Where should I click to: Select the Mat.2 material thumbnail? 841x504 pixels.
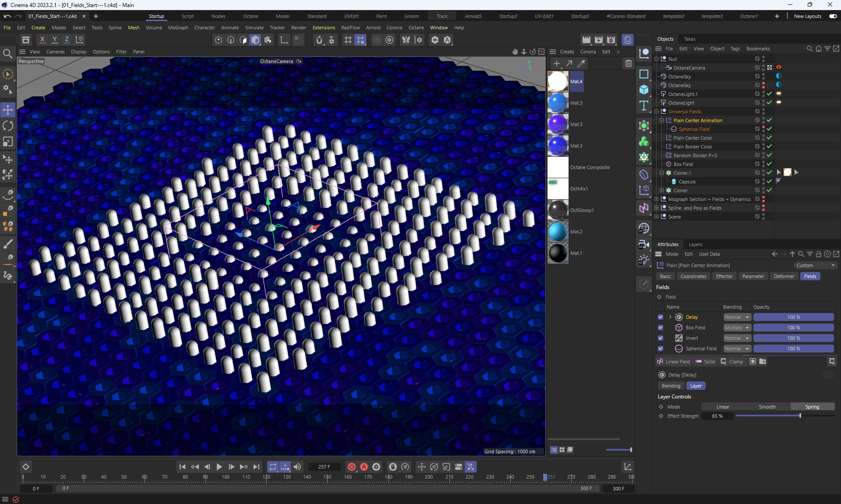(x=558, y=232)
